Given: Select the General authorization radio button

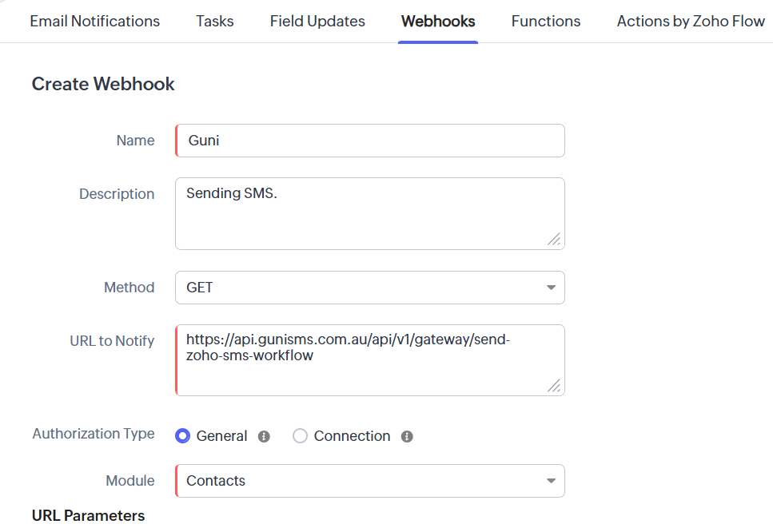Looking at the screenshot, I should pyautogui.click(x=183, y=436).
